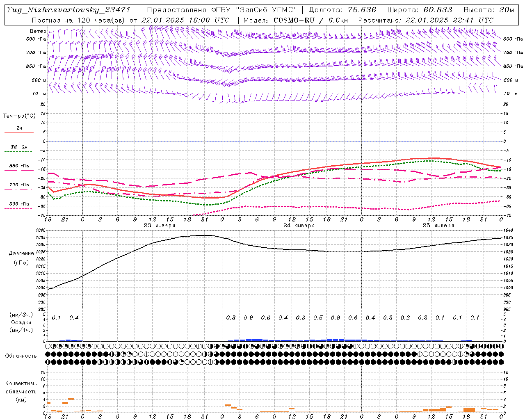Viewport: 525px width, 420px height.
Task: Click the Тем-ра(°C) panel label
Action: click(19, 116)
